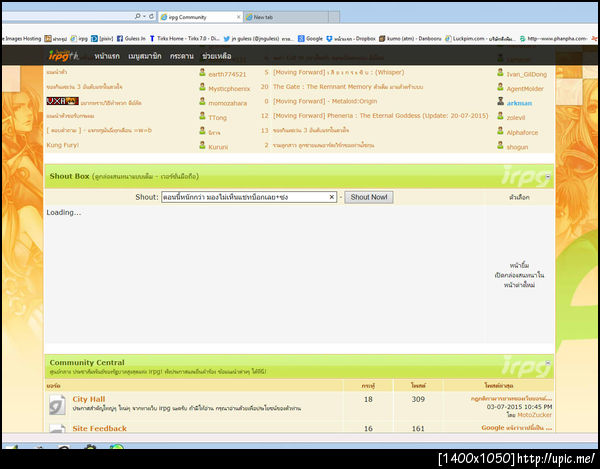Open the กระดาน menu
The height and width of the screenshot is (469, 600).
point(182,56)
